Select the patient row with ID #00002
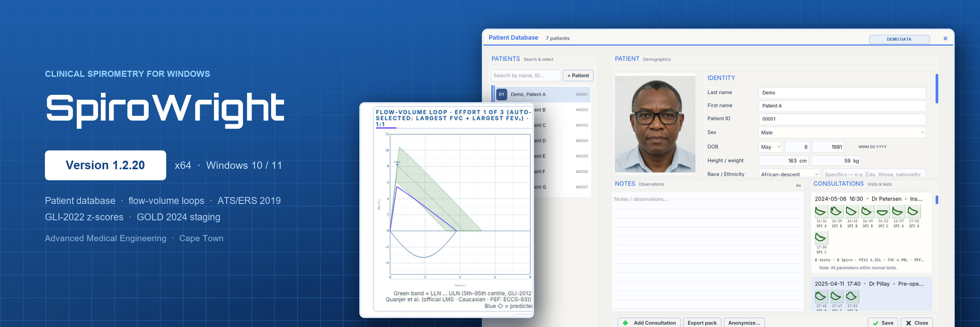Image resolution: width=980 pixels, height=327 pixels. pyautogui.click(x=562, y=110)
